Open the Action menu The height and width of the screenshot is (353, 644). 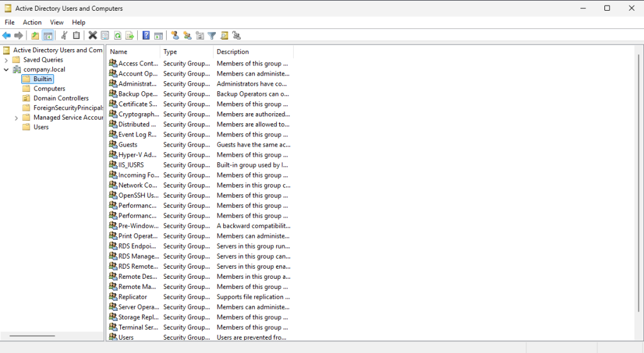coord(32,22)
